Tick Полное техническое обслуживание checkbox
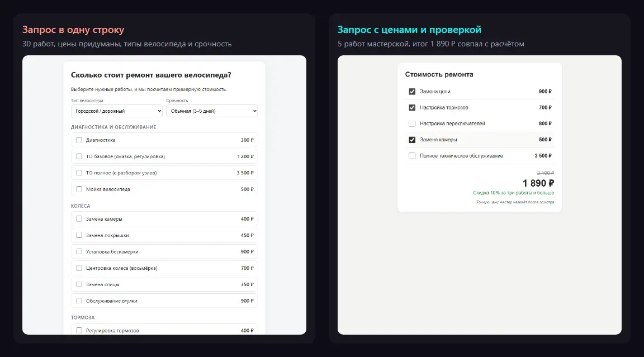 pos(412,156)
